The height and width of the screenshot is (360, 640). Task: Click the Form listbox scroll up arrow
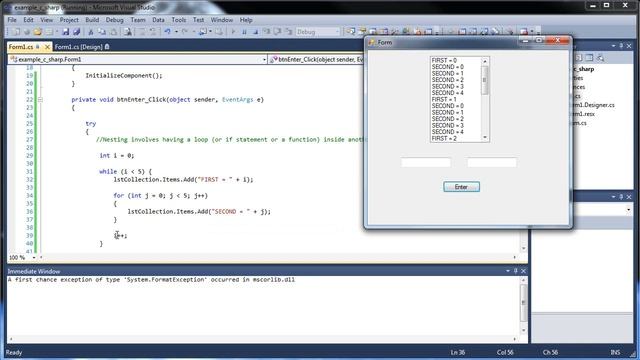(x=485, y=61)
